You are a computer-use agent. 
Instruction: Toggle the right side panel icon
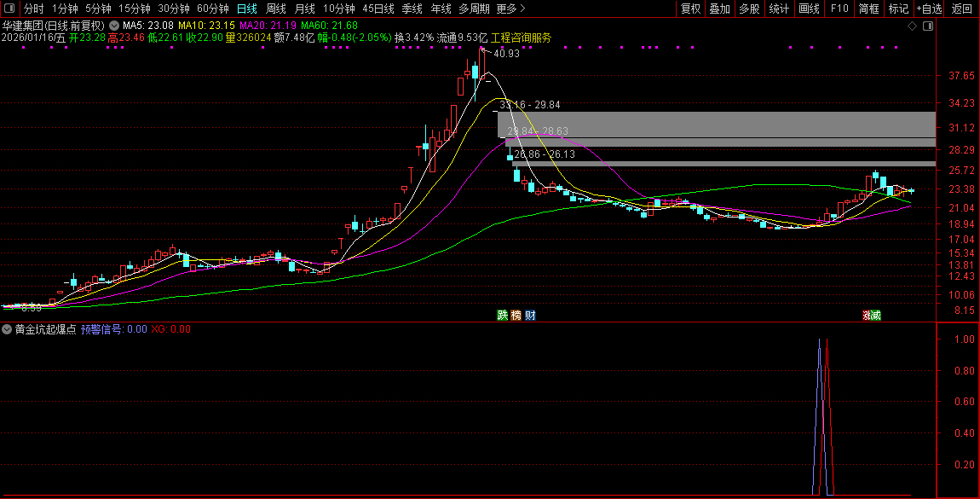click(x=928, y=26)
